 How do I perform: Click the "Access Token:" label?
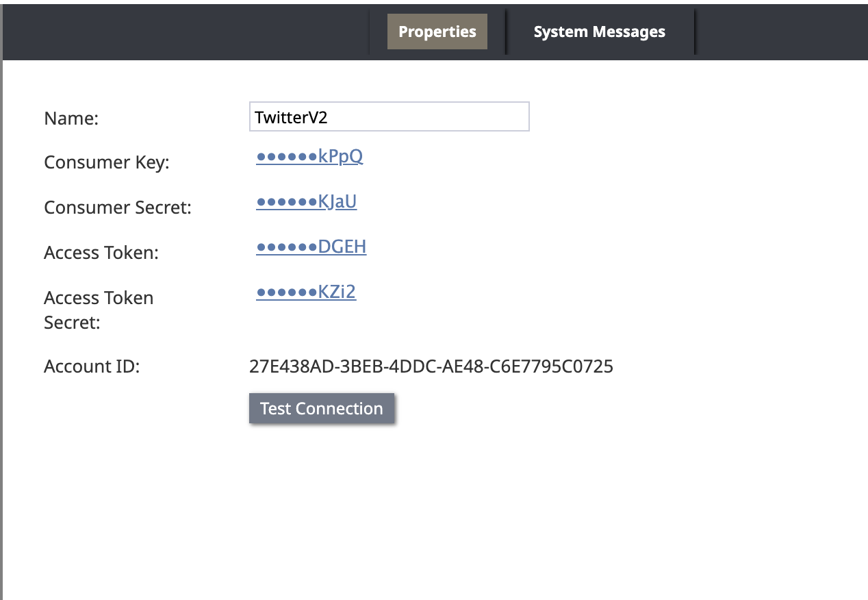(101, 253)
